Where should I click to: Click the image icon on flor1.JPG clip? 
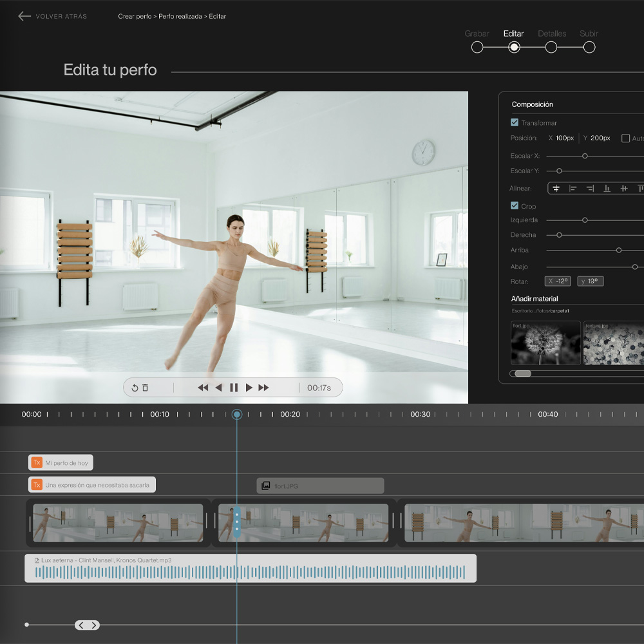pyautogui.click(x=266, y=486)
